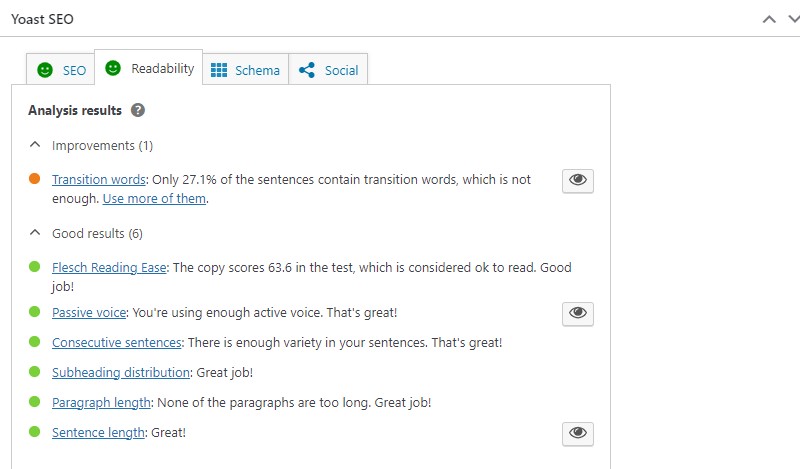The width and height of the screenshot is (800, 469).
Task: Open the Subheading distribution link
Action: click(121, 372)
